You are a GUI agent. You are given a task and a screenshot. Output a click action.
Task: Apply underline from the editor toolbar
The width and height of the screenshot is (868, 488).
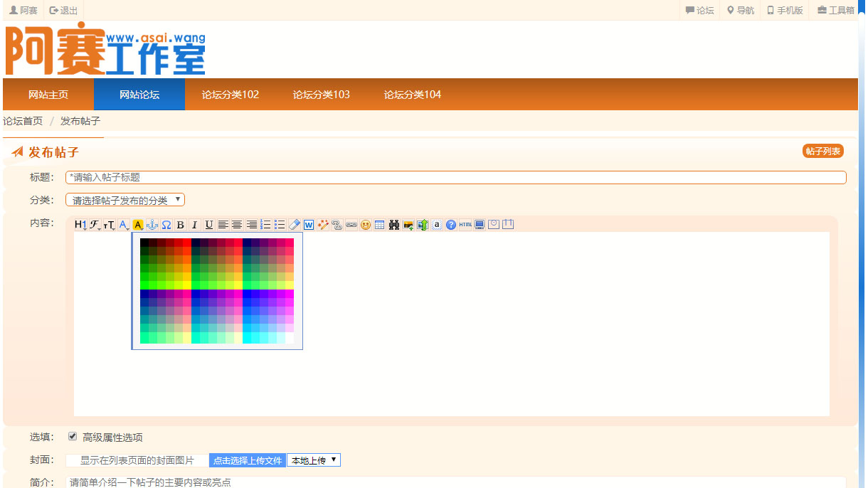point(208,225)
